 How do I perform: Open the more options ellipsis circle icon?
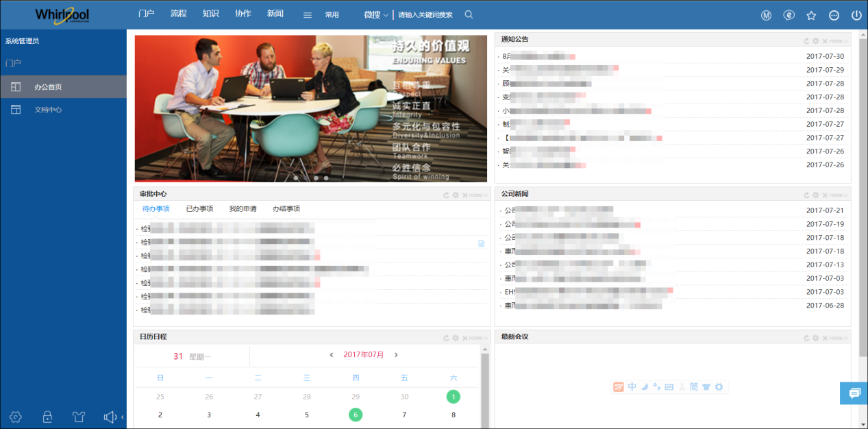click(834, 15)
